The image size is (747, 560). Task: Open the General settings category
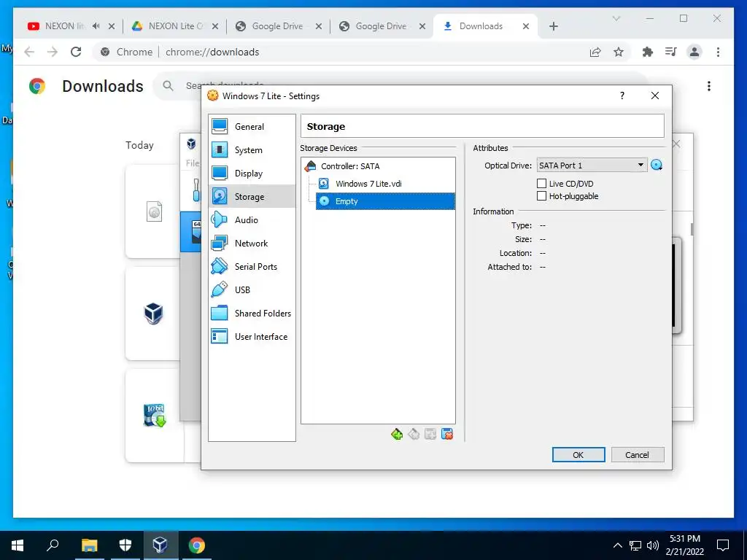(x=252, y=127)
